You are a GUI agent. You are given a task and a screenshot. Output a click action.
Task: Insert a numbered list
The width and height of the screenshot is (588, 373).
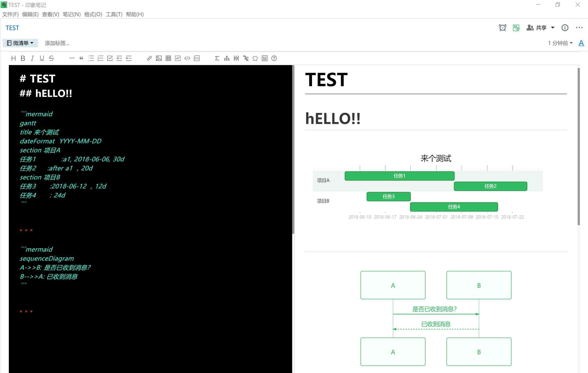pos(100,58)
